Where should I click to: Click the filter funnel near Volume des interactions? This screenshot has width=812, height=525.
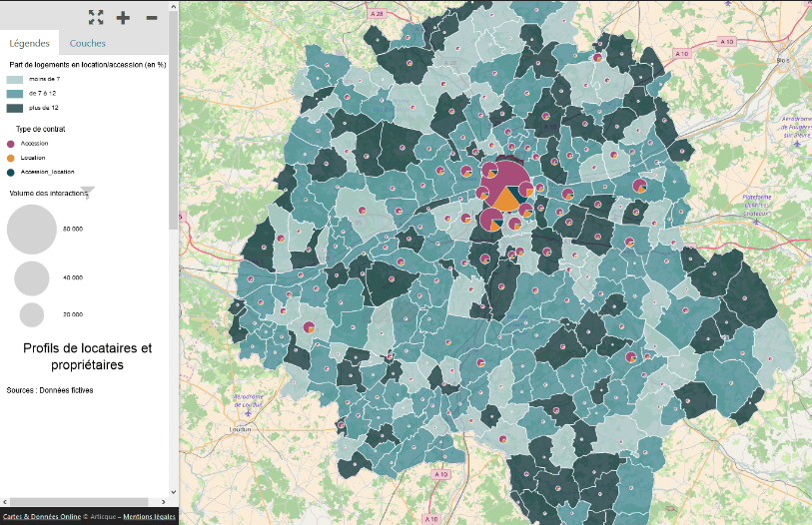(87, 193)
